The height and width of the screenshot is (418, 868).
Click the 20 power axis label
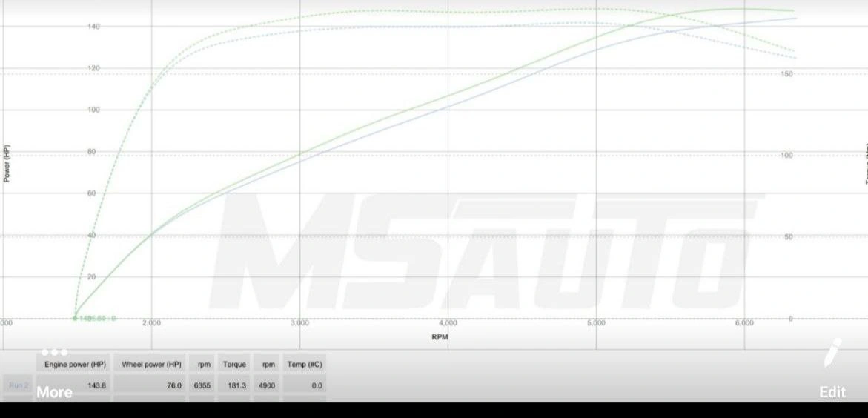[x=92, y=277]
